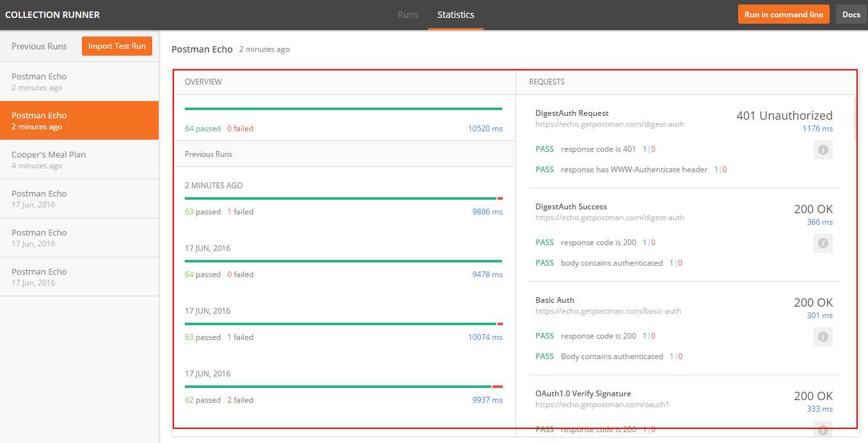The image size is (868, 443).
Task: Click the 10074 ms duration
Action: point(485,337)
